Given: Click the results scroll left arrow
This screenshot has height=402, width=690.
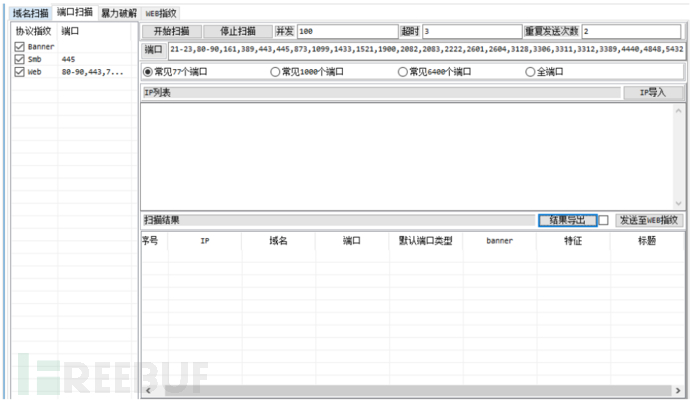Looking at the screenshot, I should point(148,391).
